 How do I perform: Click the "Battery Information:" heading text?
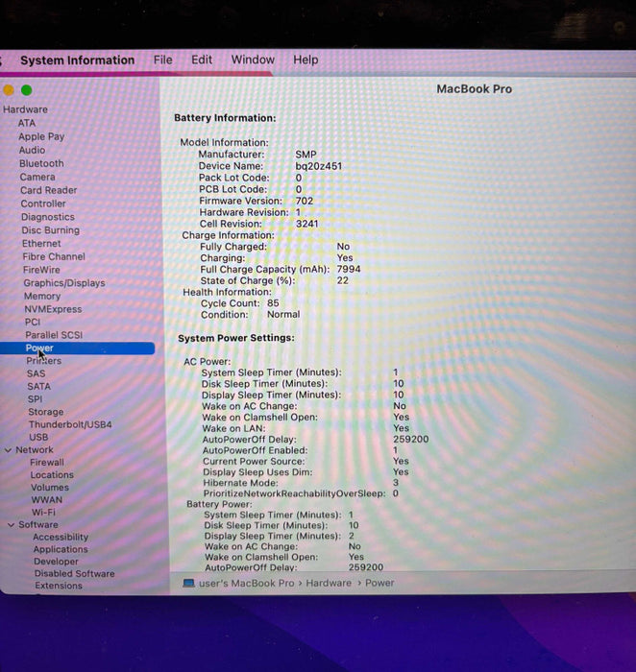225,118
